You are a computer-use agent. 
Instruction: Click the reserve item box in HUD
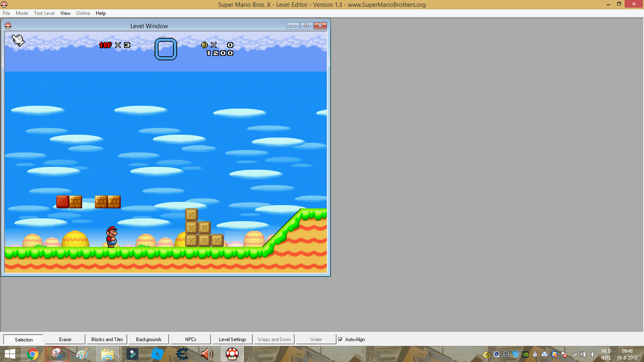[x=166, y=49]
